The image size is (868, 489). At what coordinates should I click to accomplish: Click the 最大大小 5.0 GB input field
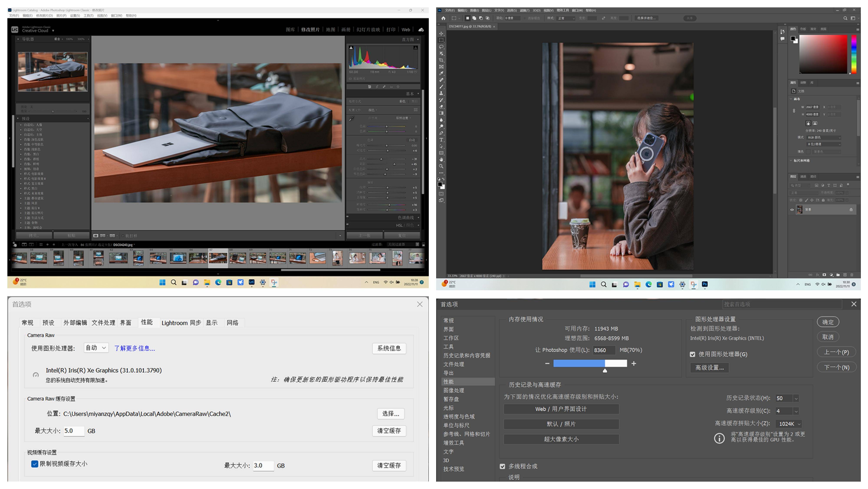pyautogui.click(x=74, y=431)
